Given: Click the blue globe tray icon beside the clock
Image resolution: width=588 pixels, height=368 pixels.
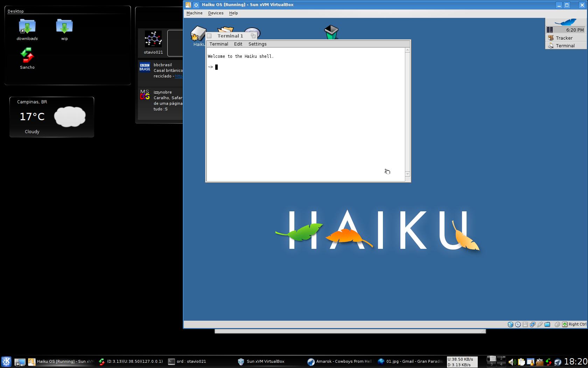Looking at the screenshot, I should (x=558, y=362).
